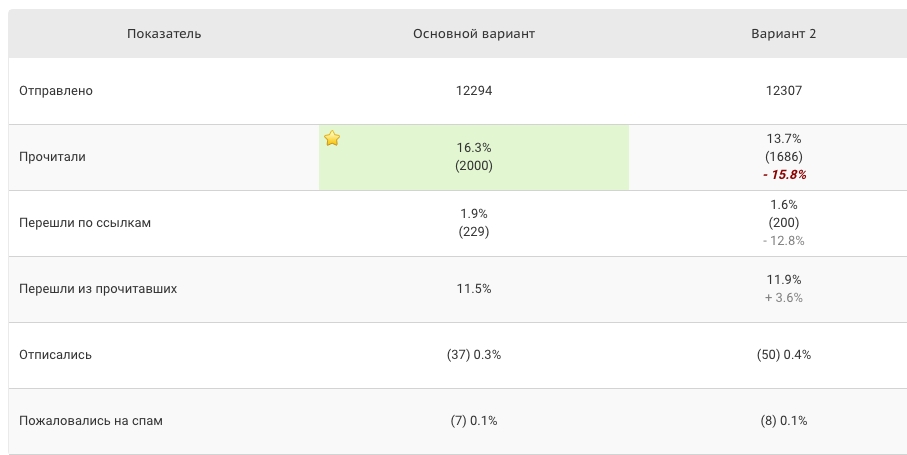
Task: Click the Основной вариант column header
Action: (474, 34)
